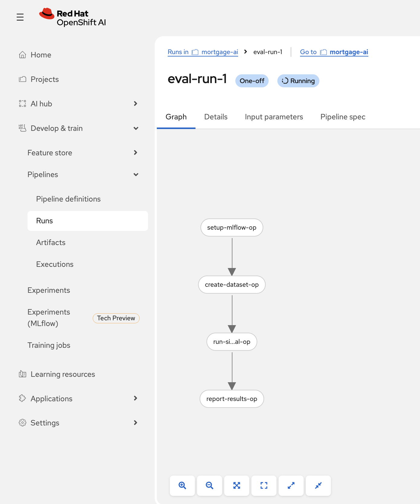The width and height of the screenshot is (420, 504).
Task: Open the Pipeline spec tab
Action: tap(343, 117)
